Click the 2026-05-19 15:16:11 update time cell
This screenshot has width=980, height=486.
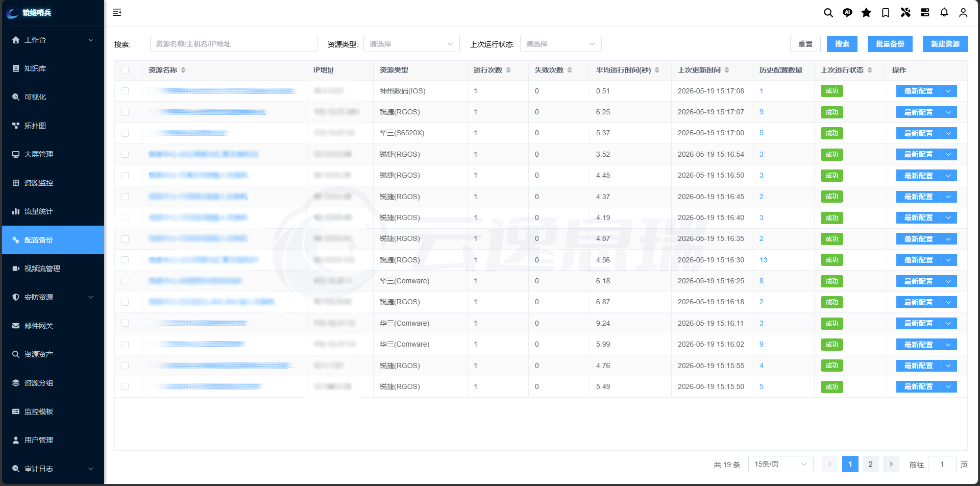point(711,323)
